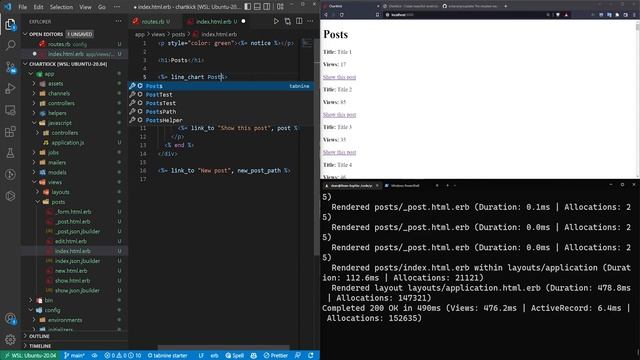
Task: Open the Accounts icon in activity bar
Action: (10, 318)
